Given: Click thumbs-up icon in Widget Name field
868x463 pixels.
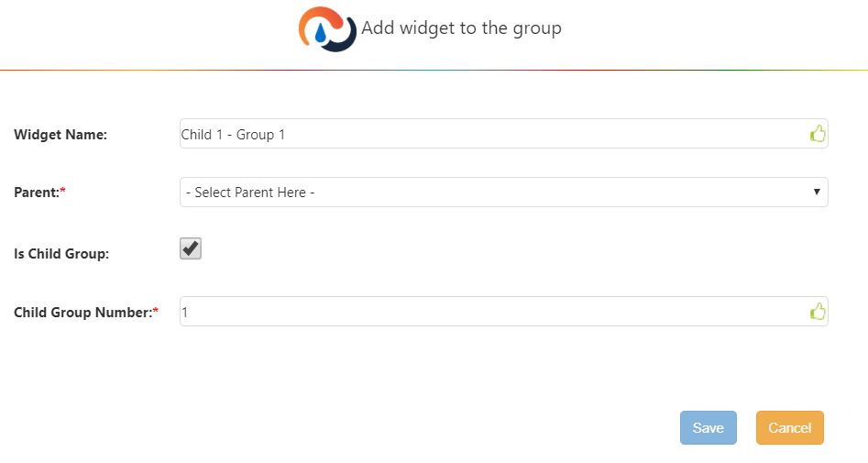Looking at the screenshot, I should pos(818,135).
